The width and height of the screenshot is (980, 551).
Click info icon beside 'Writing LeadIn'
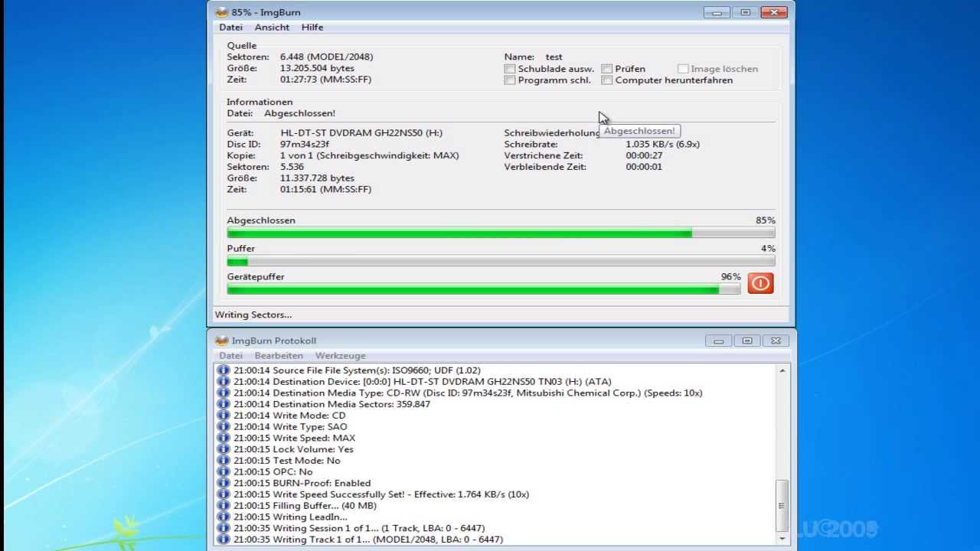(x=224, y=517)
